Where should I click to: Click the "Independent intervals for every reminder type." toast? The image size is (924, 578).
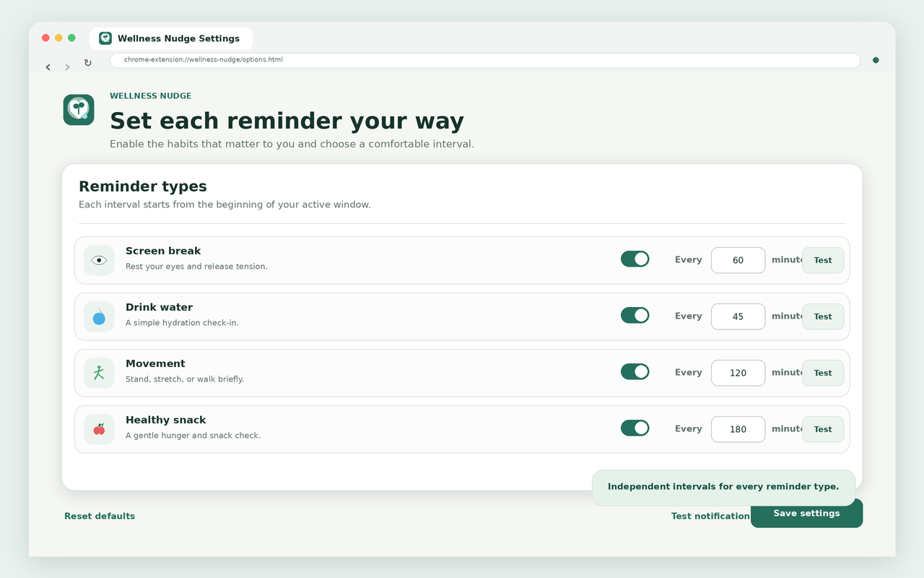(723, 488)
